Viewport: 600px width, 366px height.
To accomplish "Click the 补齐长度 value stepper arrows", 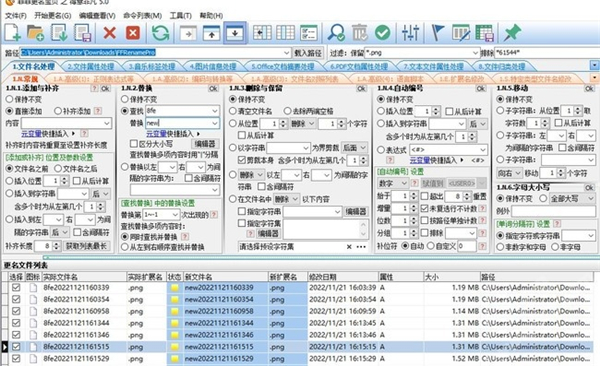I will pos(56,246).
